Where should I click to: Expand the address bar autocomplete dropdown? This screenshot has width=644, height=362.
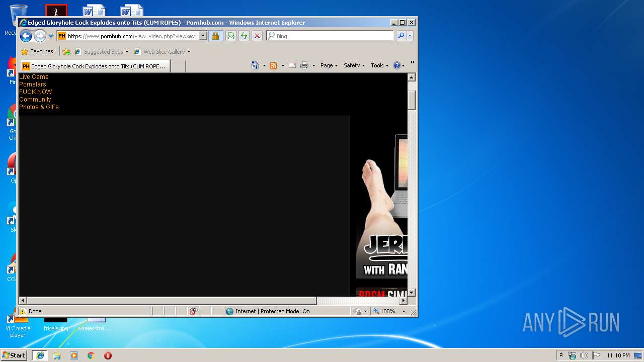(x=203, y=36)
